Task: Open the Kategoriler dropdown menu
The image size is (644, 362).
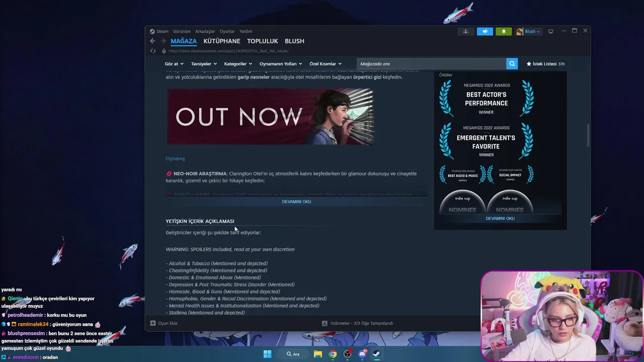Action: 238,64
